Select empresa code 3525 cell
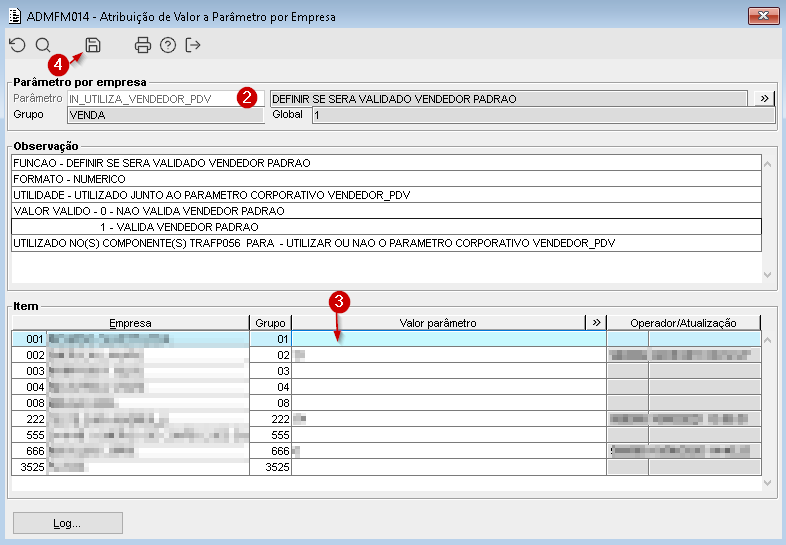This screenshot has width=786, height=545. pyautogui.click(x=29, y=467)
